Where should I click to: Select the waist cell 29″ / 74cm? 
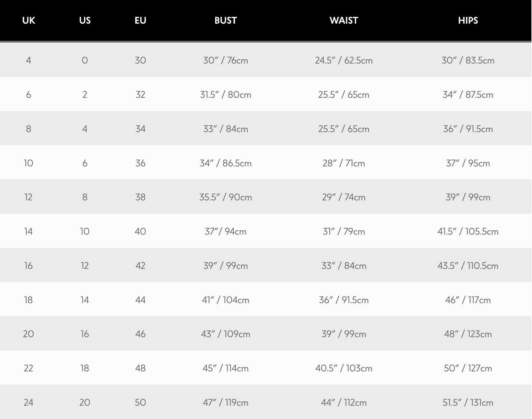(x=343, y=197)
